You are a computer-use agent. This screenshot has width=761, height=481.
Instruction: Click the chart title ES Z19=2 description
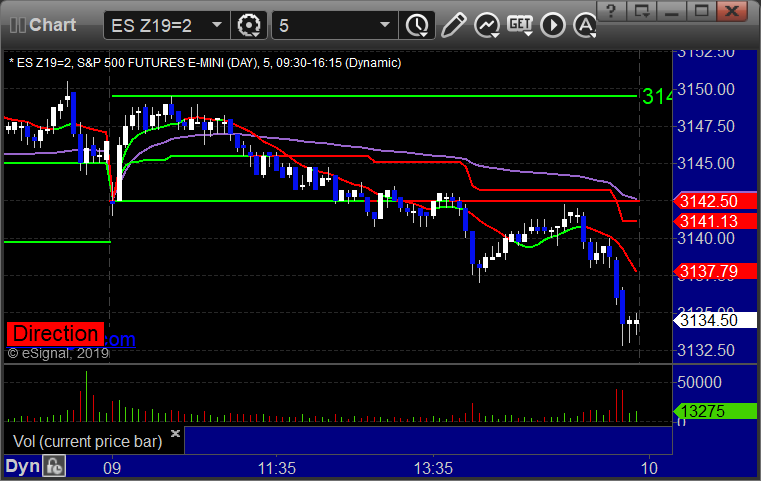[205, 63]
